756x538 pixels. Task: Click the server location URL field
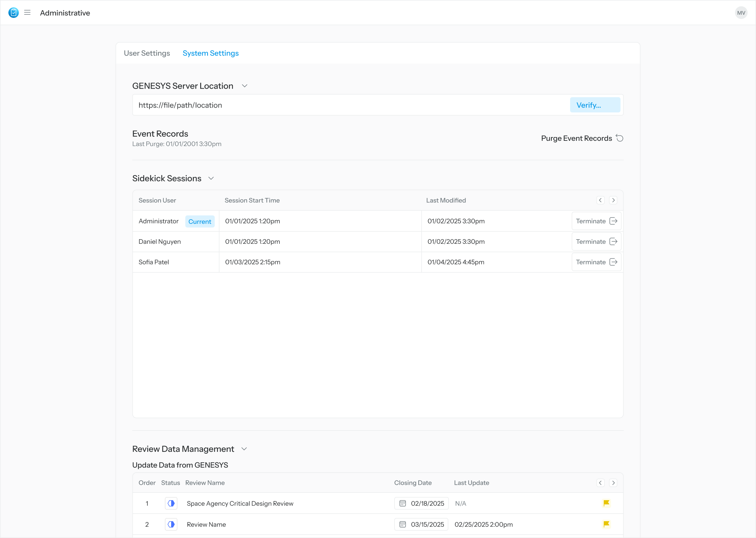[350, 105]
